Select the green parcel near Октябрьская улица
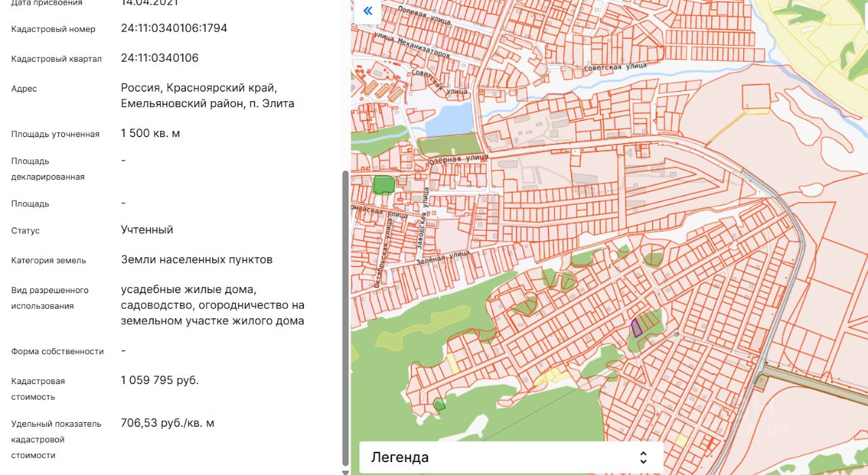The image size is (868, 475). (383, 185)
